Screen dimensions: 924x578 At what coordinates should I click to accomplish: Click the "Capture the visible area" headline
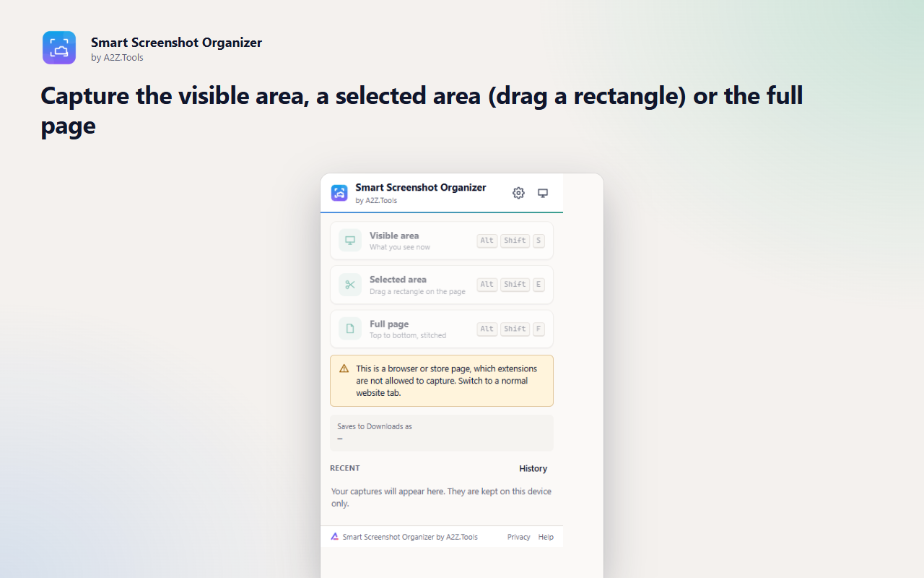422,111
